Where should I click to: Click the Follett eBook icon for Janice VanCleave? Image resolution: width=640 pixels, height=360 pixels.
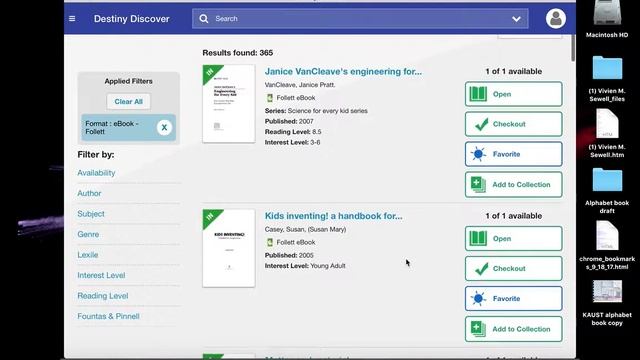tap(270, 98)
